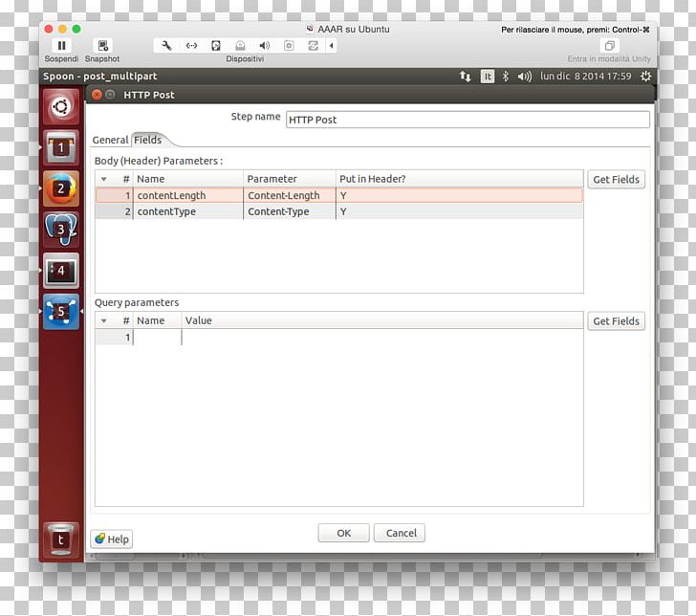Select the contentType row's header cell
This screenshot has height=616, width=696.
pos(460,211)
